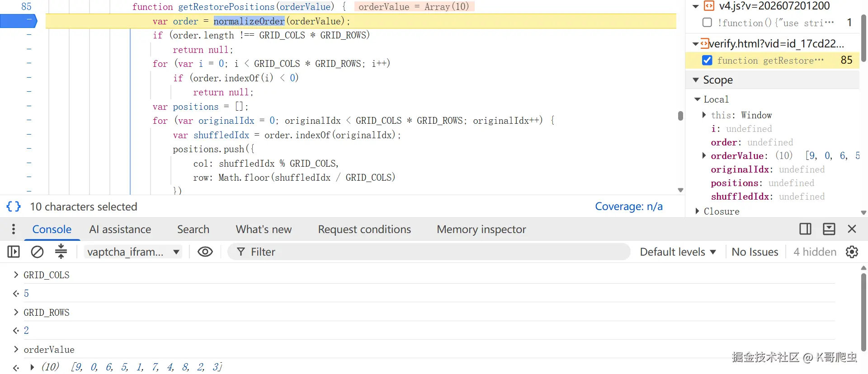Click the 'var positions = [];' code line
The width and height of the screenshot is (868, 374).
(201, 107)
